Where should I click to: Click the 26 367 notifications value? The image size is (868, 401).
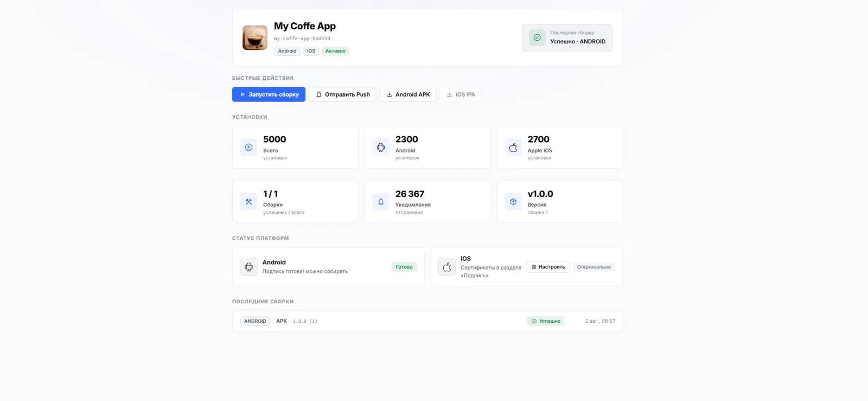tap(410, 194)
